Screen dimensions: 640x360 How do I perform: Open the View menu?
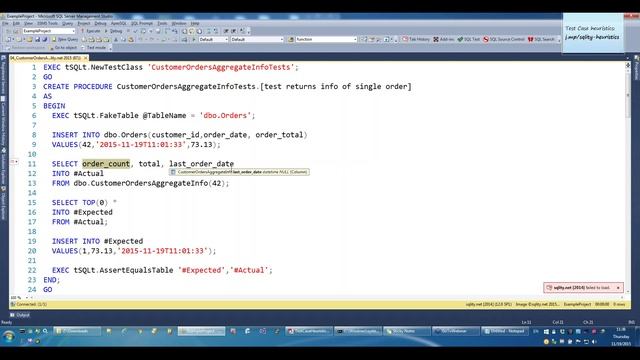[x=28, y=24]
